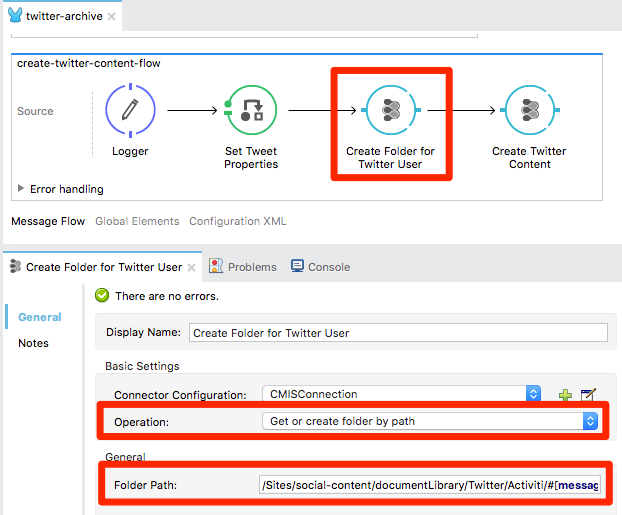The image size is (622, 515).
Task: Click the Display Name label
Action: [143, 332]
